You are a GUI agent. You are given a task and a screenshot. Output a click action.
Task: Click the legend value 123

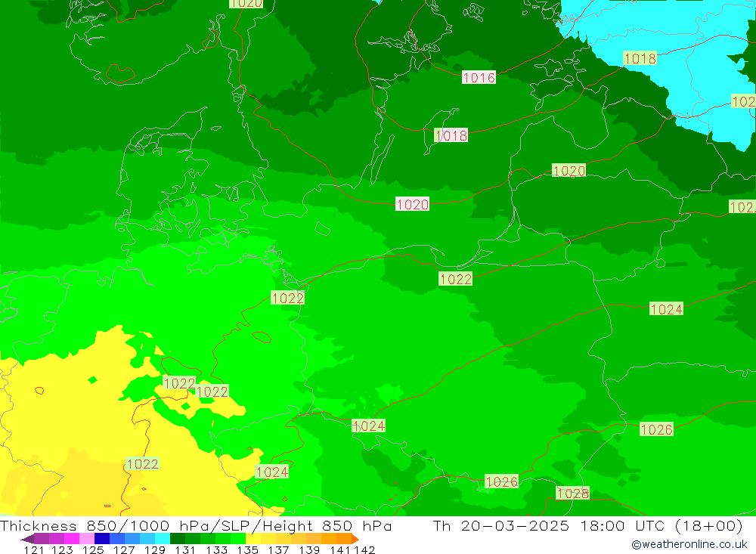pyautogui.click(x=62, y=549)
